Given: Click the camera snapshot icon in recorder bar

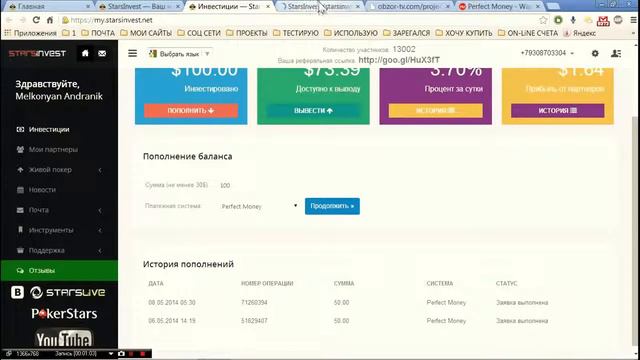Looking at the screenshot, I should coord(121,353).
